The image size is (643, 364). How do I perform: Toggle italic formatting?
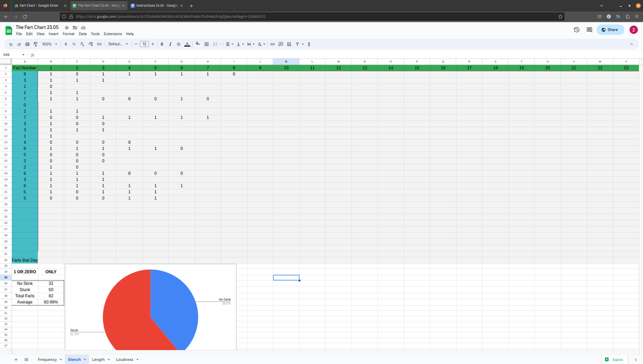(170, 44)
